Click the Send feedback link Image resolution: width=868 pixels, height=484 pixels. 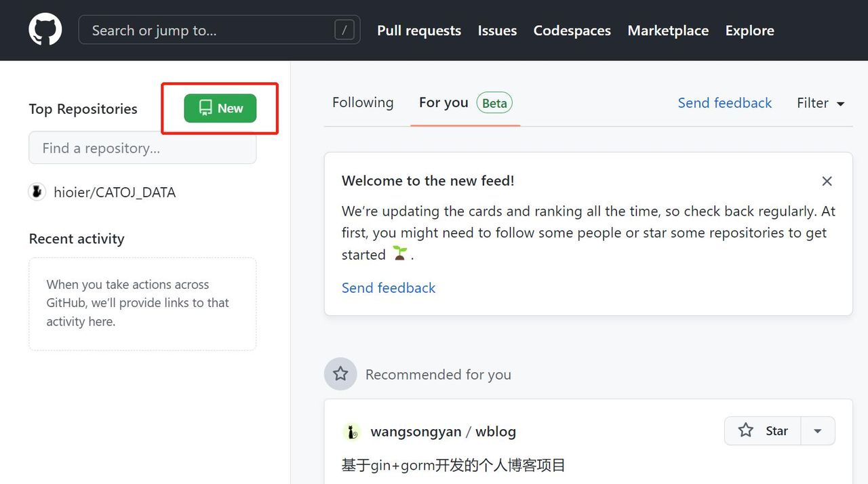389,287
